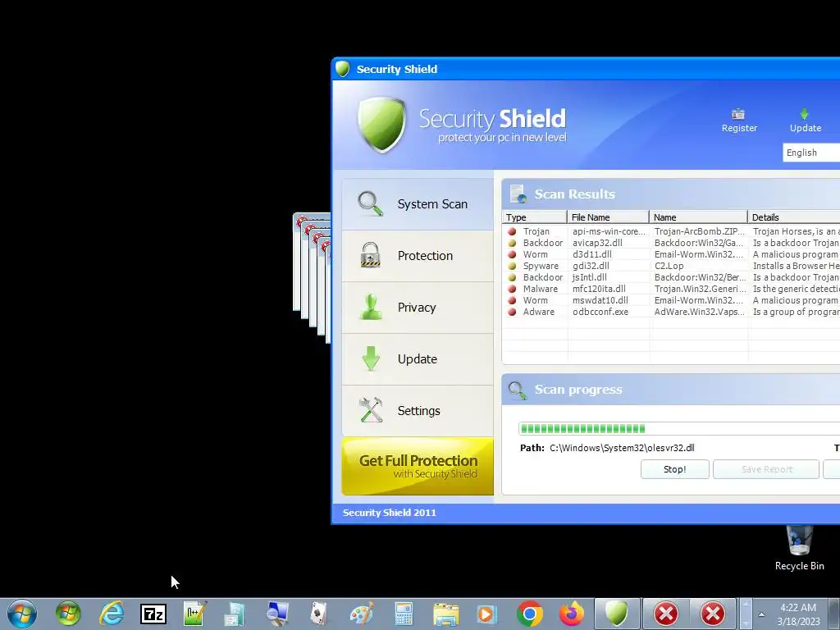Select the avicap32.dll Backdoor row
This screenshot has height=630, width=840.
(671, 243)
